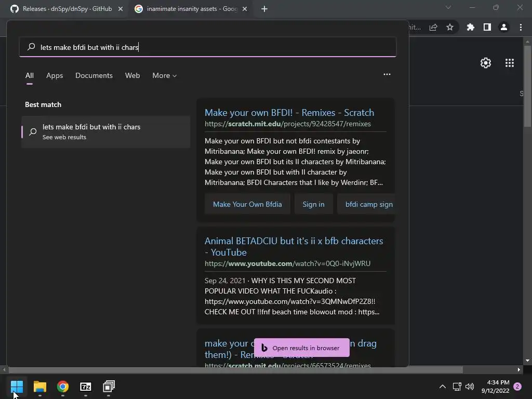Open 'Make your own BFDI! - Remixes - Scratch'

[289, 112]
